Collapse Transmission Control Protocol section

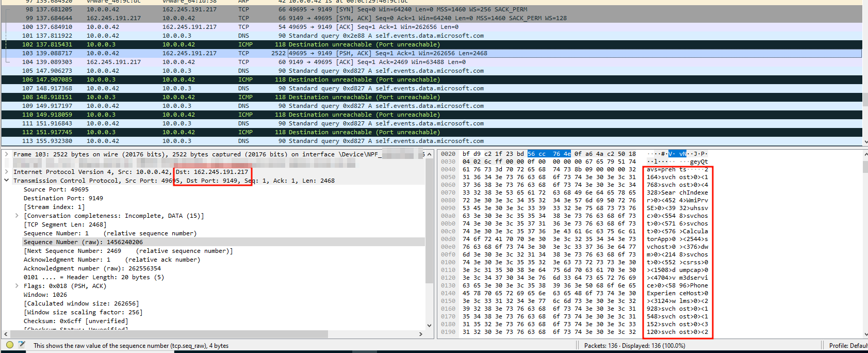(x=6, y=181)
